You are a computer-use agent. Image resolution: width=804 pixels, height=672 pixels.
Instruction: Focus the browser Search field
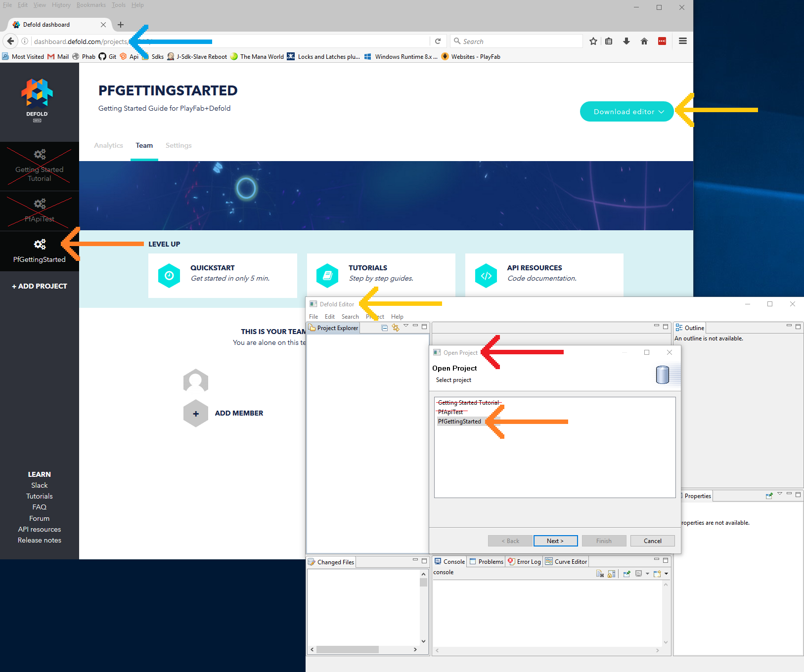click(516, 42)
